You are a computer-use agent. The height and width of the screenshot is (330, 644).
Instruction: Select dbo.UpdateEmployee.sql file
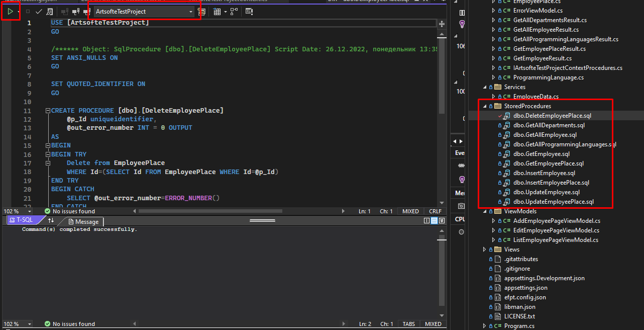tap(547, 192)
